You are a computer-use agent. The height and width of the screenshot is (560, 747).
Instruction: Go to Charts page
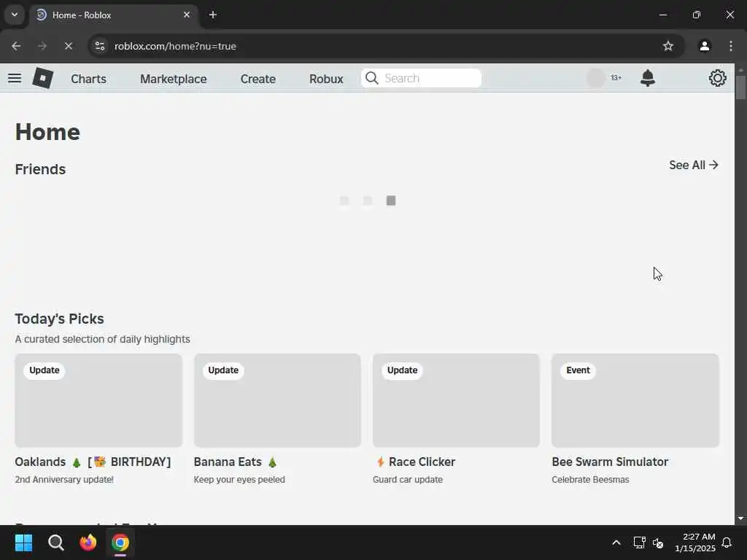click(x=88, y=79)
